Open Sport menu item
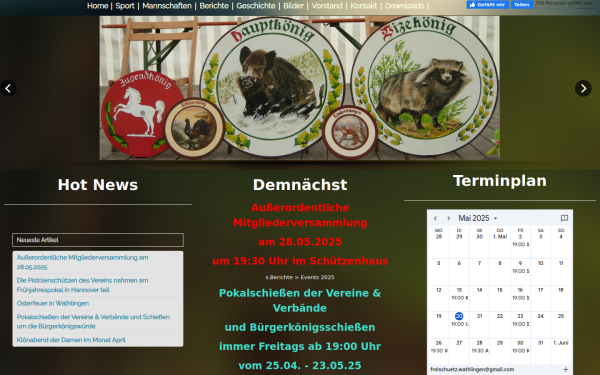 coord(125,6)
